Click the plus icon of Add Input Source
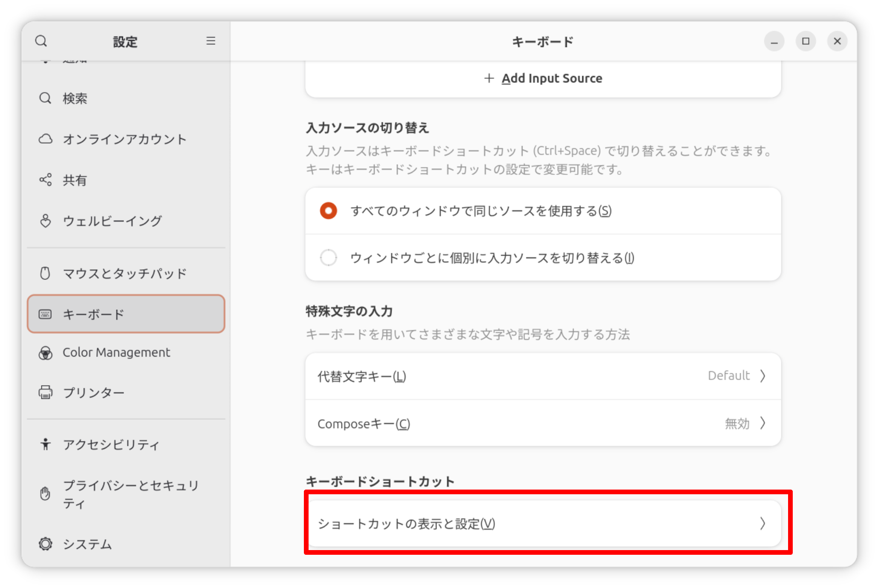 489,78
